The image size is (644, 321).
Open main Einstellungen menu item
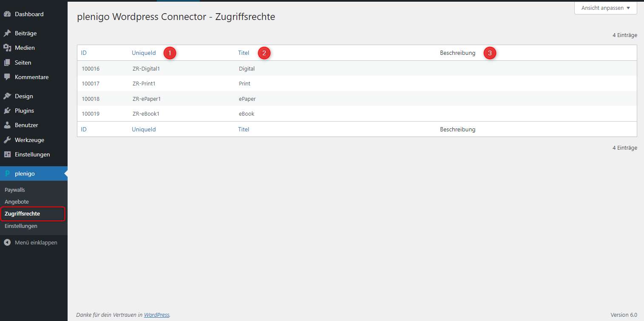(34, 154)
